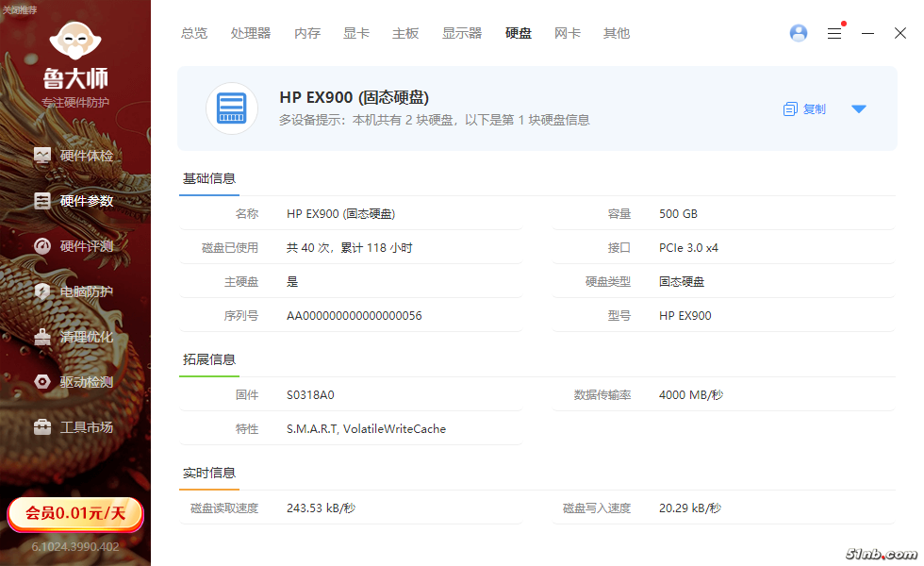Click the 复制 copy button
The width and height of the screenshot is (924, 566).
pos(804,109)
